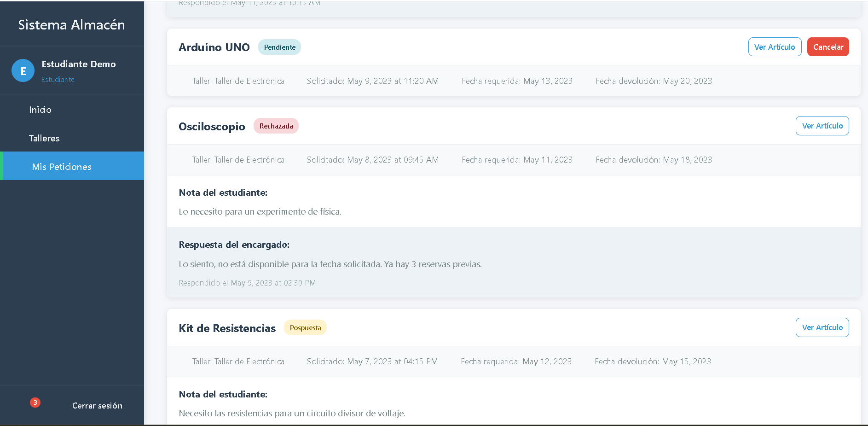Open the red notification badge showing 3
This screenshot has height=426, width=868.
click(35, 403)
